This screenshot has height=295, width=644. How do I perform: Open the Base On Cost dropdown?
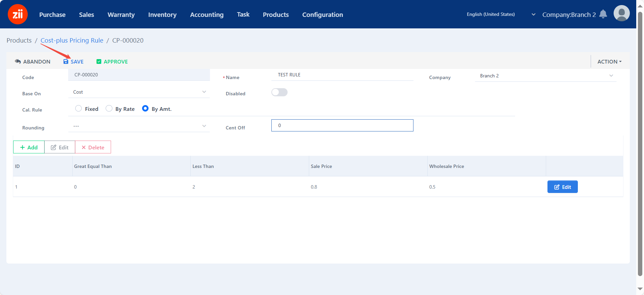point(139,92)
